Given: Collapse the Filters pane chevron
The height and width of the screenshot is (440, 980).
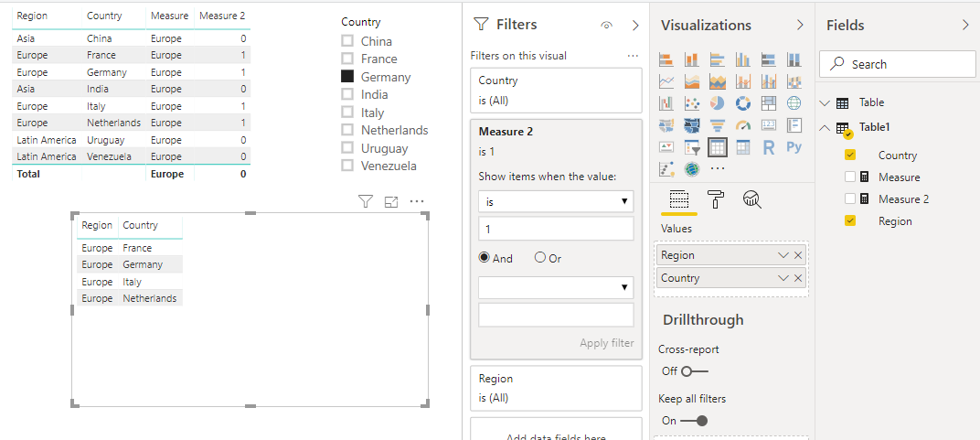Looking at the screenshot, I should coord(635,26).
